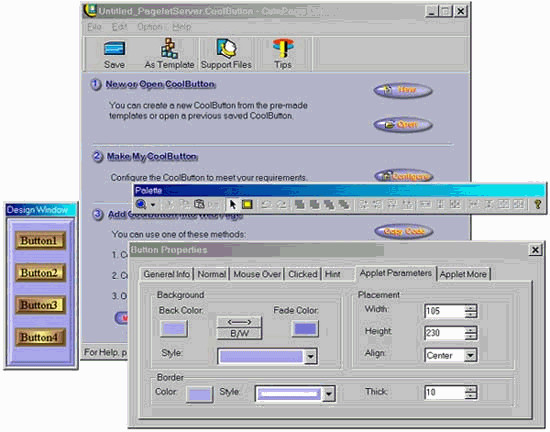Viewport: 550px width, 432px height.
Task: Click the application icon in the title bar
Action: pyautogui.click(x=90, y=10)
